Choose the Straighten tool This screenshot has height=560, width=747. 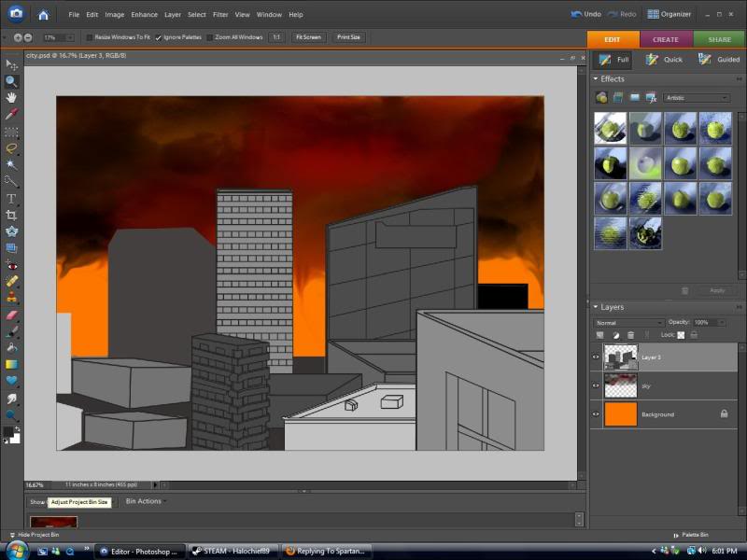point(11,248)
